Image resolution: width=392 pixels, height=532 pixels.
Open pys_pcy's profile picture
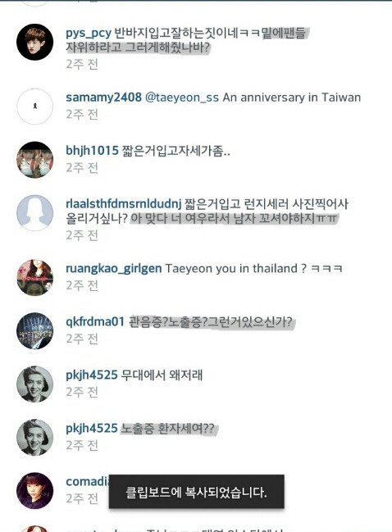tap(35, 42)
